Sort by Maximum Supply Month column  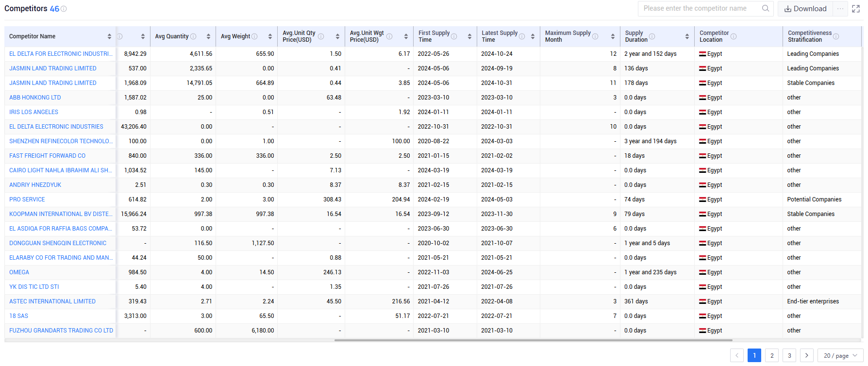click(613, 36)
